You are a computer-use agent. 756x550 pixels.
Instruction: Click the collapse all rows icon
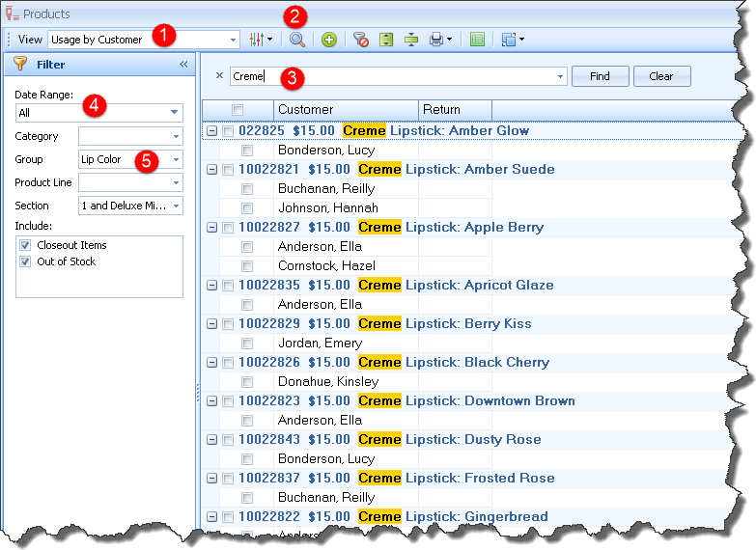point(411,40)
